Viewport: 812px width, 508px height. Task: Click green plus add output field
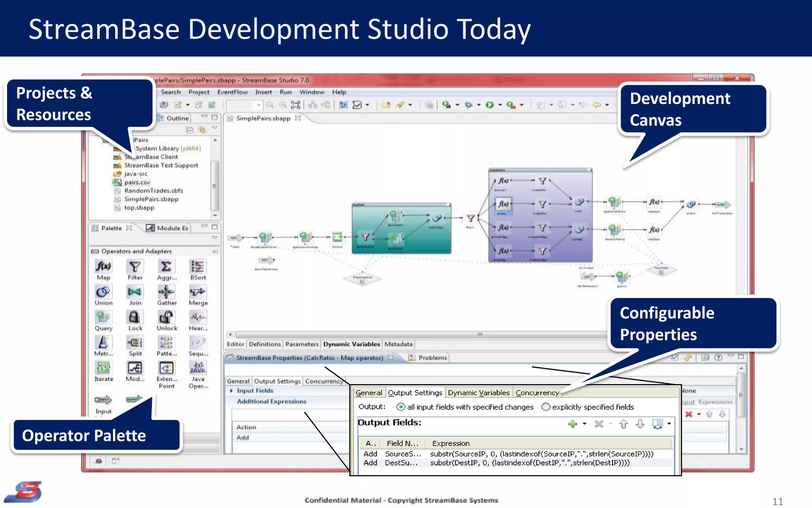573,424
